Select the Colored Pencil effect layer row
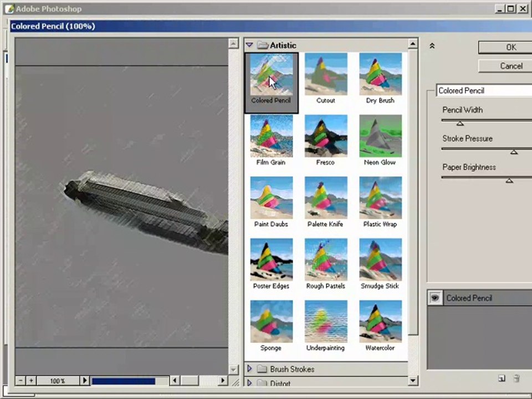This screenshot has height=399, width=532. click(480, 298)
